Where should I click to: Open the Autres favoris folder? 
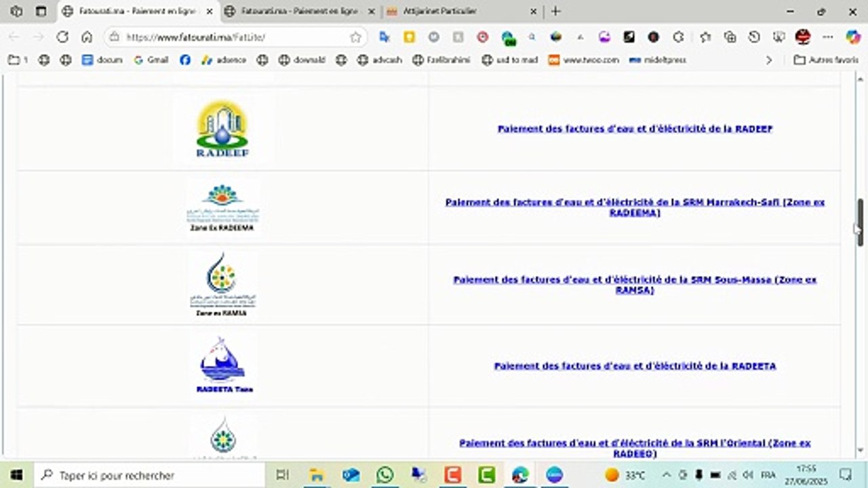tap(826, 60)
